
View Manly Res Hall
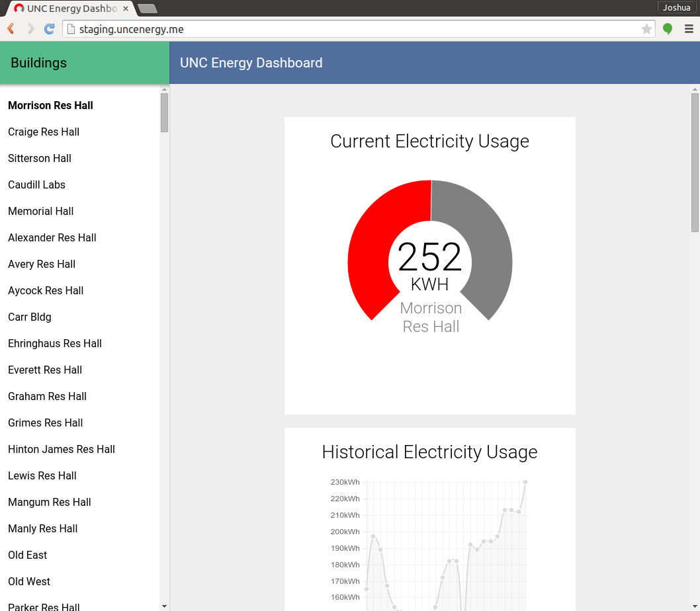(43, 528)
